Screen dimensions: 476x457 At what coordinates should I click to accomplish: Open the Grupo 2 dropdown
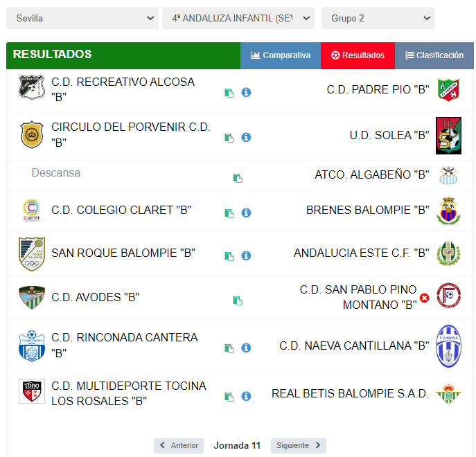coord(378,18)
